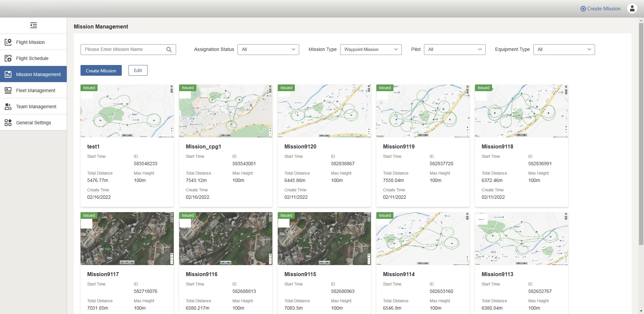This screenshot has height=314, width=644.
Task: Click the search magnifier in the mission name field
Action: (169, 49)
